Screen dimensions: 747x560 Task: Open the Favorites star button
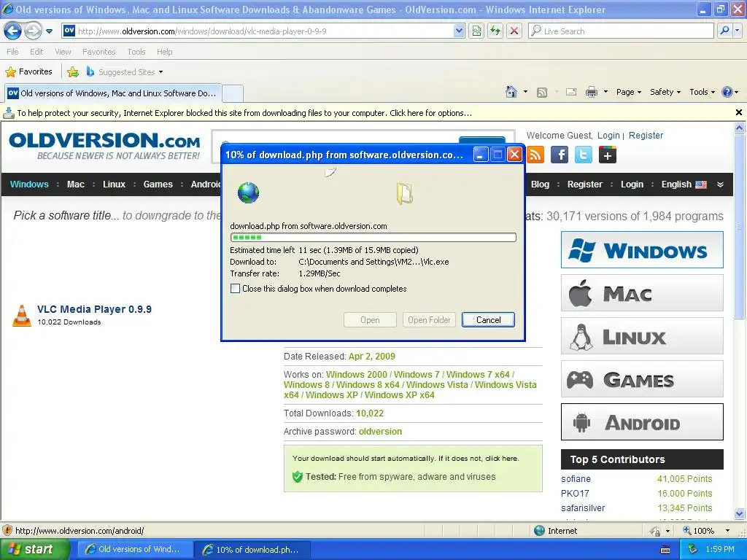(x=28, y=72)
